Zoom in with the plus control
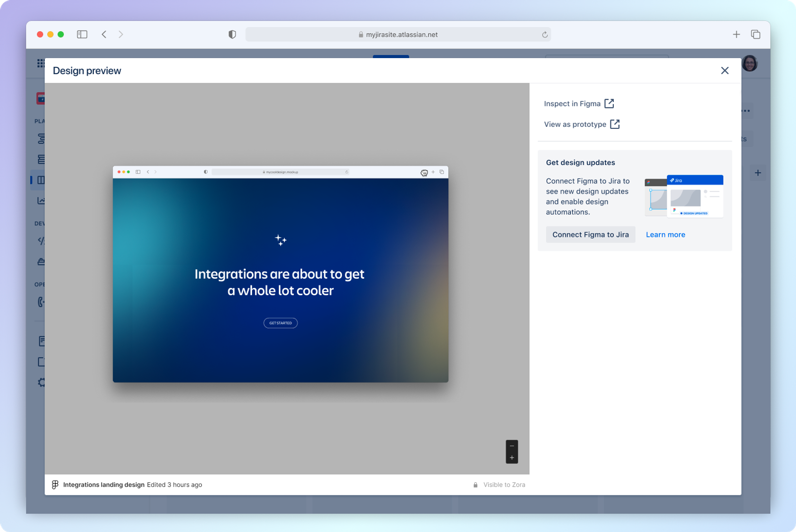The height and width of the screenshot is (532, 796). (512, 458)
